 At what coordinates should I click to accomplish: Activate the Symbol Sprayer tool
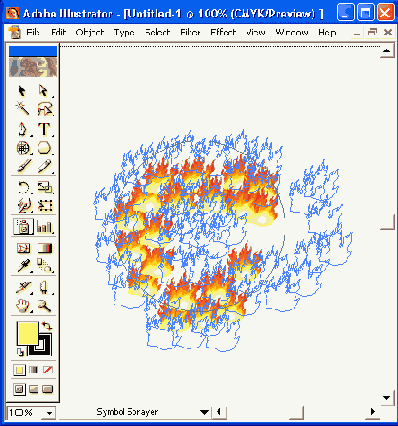(23, 227)
